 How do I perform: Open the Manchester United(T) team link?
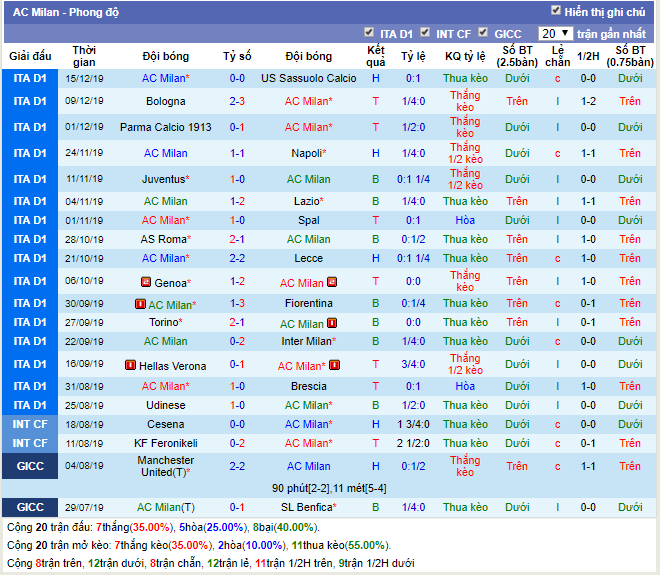pyautogui.click(x=166, y=466)
